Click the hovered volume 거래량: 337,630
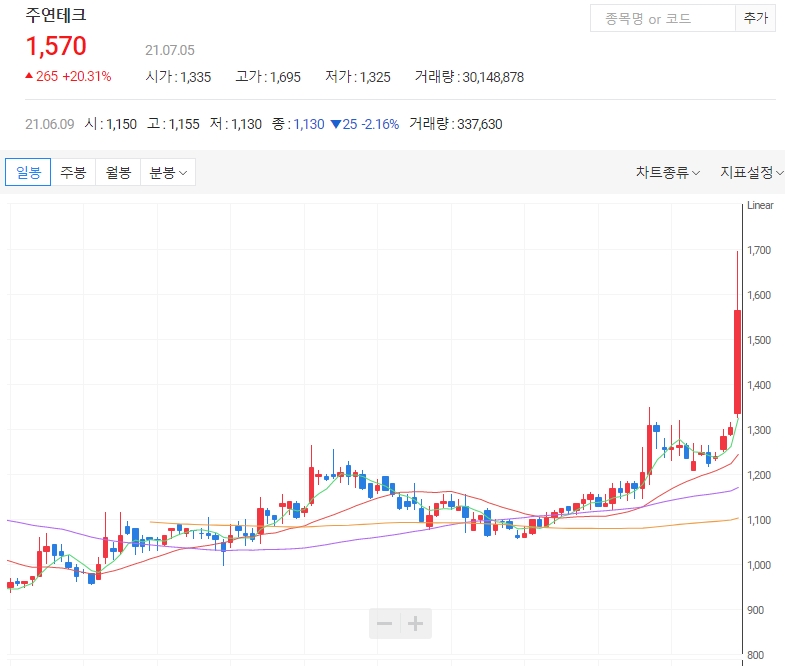The image size is (785, 666). (456, 124)
